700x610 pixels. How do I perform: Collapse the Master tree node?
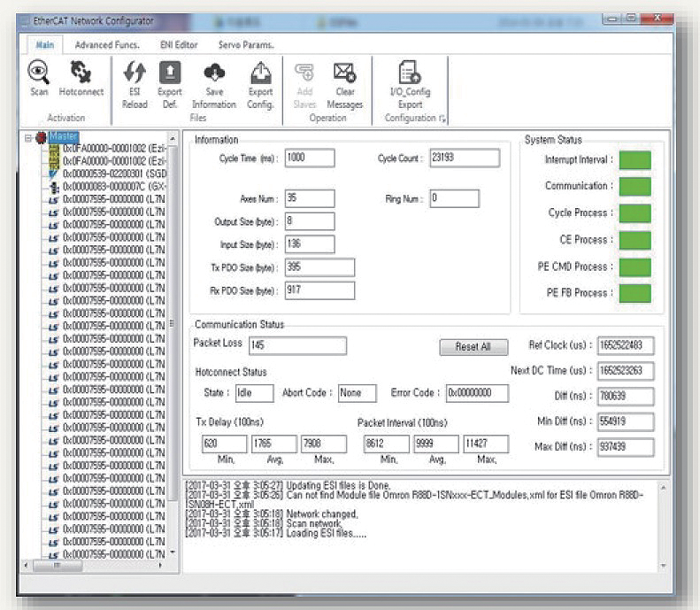28,138
